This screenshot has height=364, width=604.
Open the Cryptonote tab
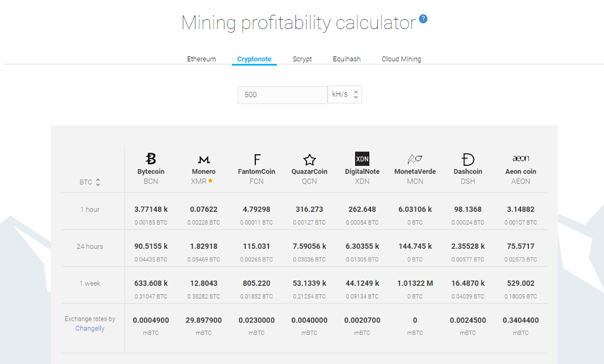254,59
